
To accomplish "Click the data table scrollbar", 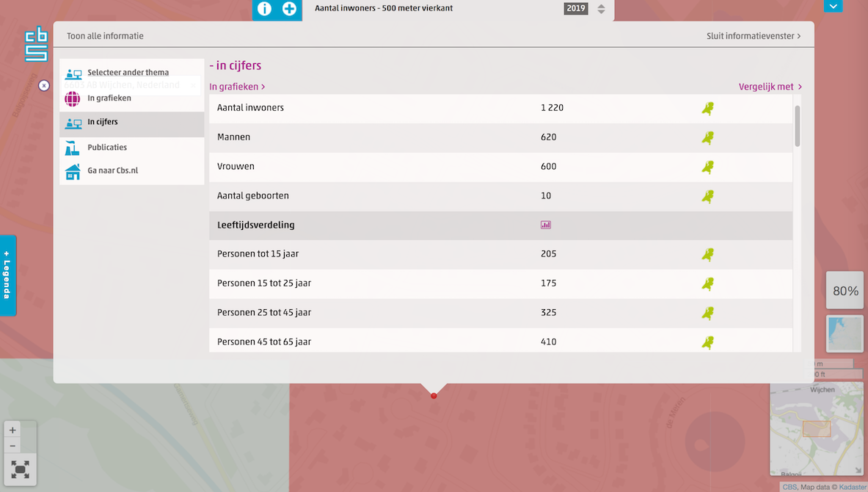I will point(797,126).
